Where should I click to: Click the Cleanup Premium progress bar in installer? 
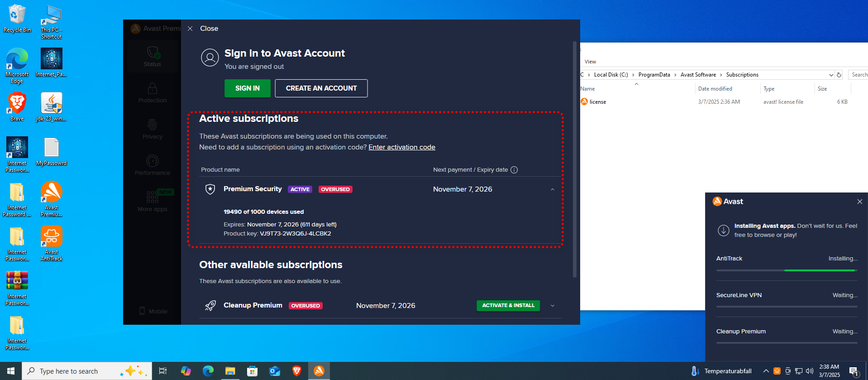[x=787, y=343]
